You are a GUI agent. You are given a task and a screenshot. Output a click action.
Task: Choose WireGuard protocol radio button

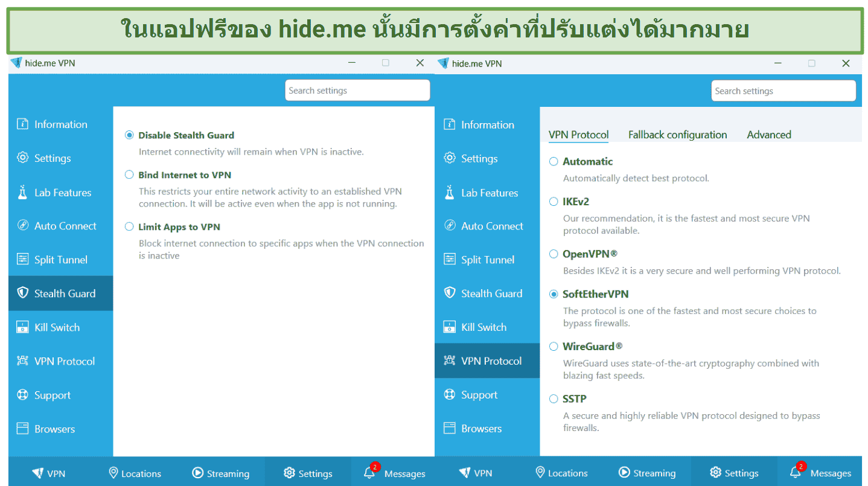[554, 347]
